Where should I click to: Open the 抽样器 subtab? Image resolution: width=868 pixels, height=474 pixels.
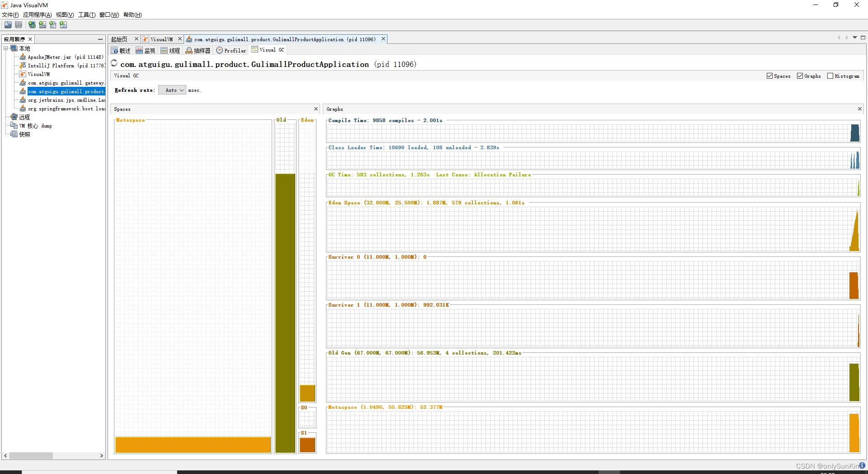(198, 51)
